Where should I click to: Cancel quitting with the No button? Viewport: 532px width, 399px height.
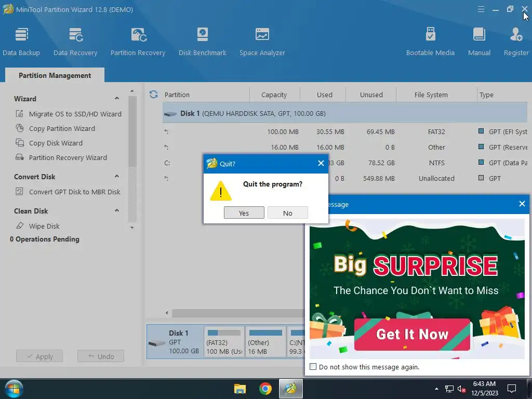(x=287, y=212)
